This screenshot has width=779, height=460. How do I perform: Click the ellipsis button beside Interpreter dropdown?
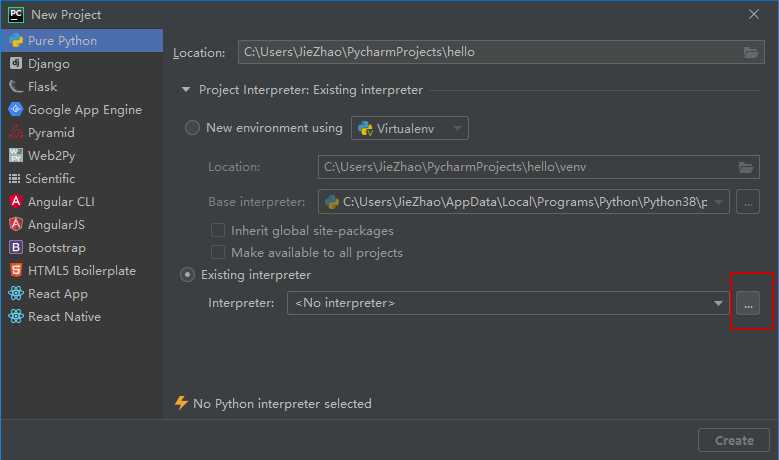[x=748, y=303]
